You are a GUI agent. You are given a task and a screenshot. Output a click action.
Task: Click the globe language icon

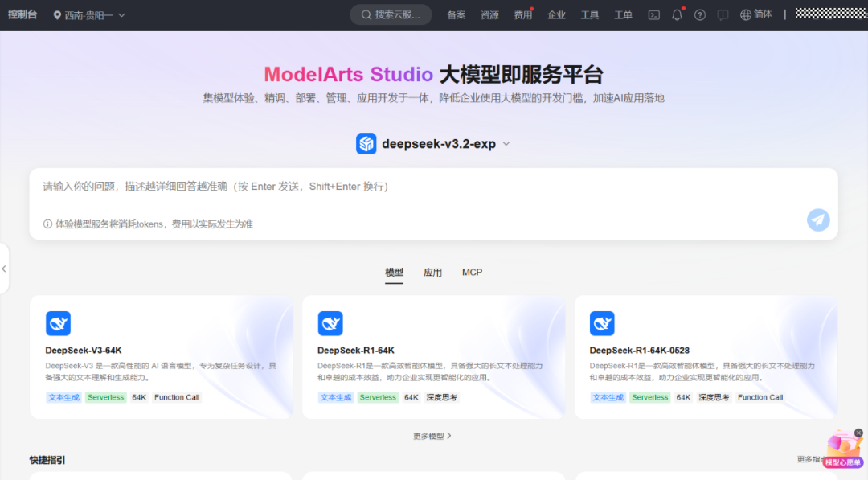pos(746,15)
